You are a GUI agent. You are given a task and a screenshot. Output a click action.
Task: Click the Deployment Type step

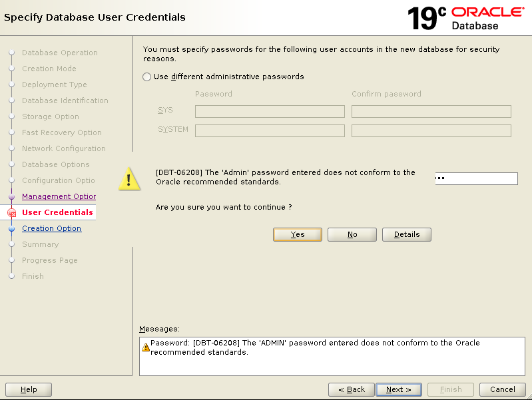click(55, 85)
